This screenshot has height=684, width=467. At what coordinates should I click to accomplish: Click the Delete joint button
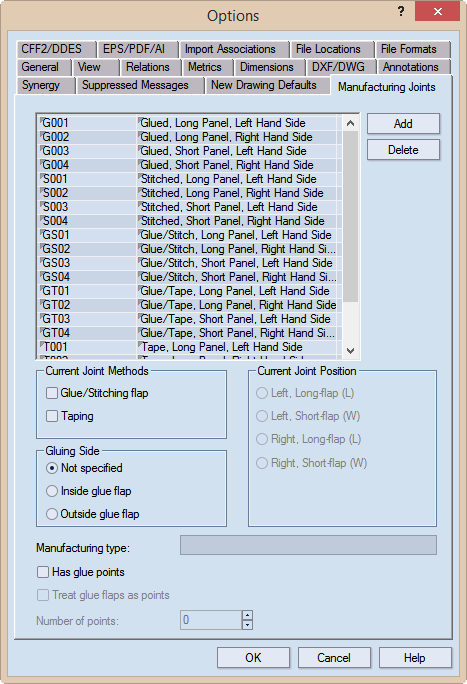pyautogui.click(x=403, y=150)
